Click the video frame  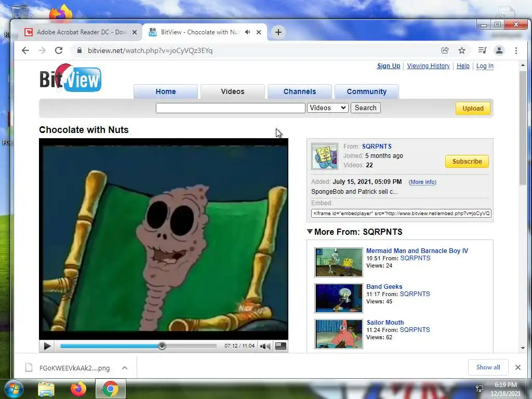click(x=164, y=239)
